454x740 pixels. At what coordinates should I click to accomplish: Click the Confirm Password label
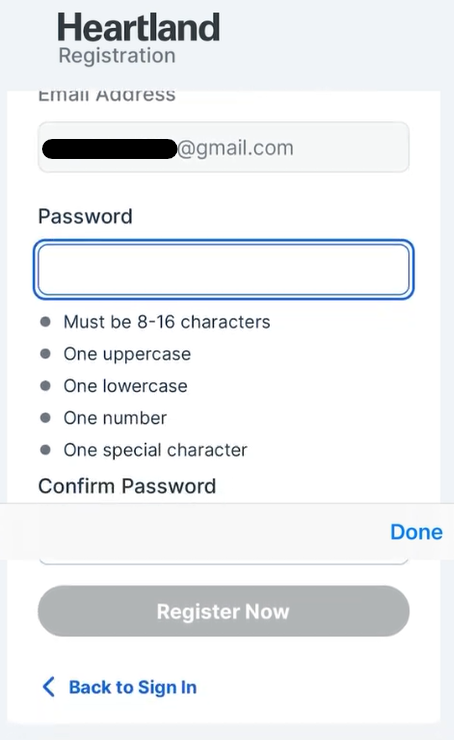pos(127,486)
